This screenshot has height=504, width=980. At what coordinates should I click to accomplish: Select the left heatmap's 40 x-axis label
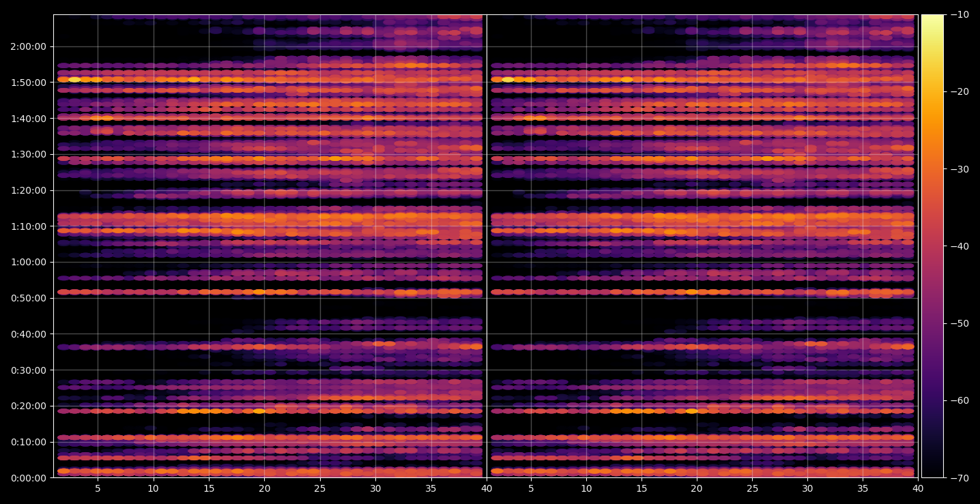tap(487, 488)
